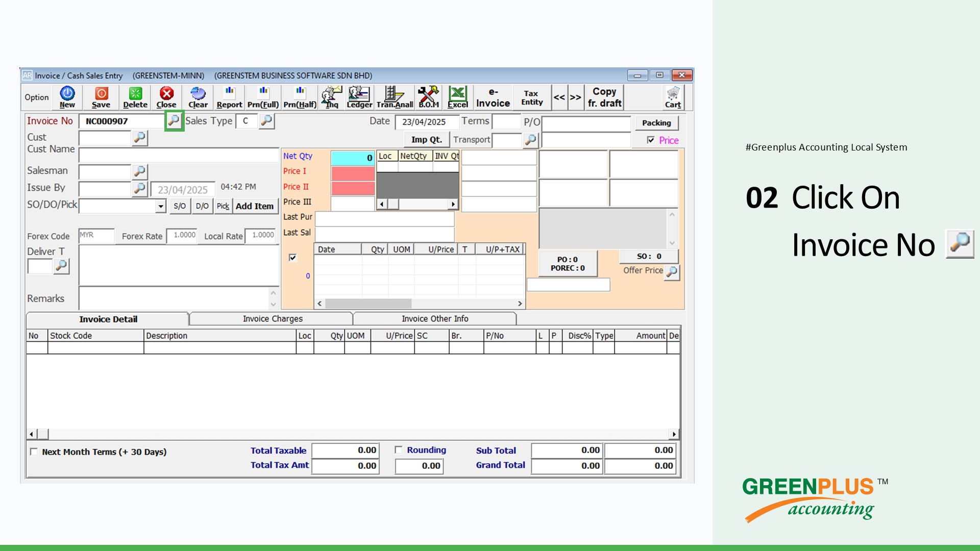
Task: Click the cyan Net Qty value field
Action: pos(353,158)
